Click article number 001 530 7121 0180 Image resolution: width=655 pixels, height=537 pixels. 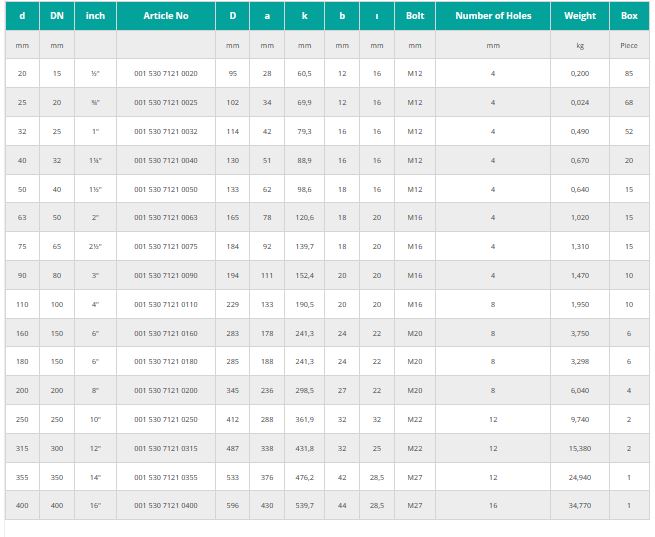(x=165, y=362)
